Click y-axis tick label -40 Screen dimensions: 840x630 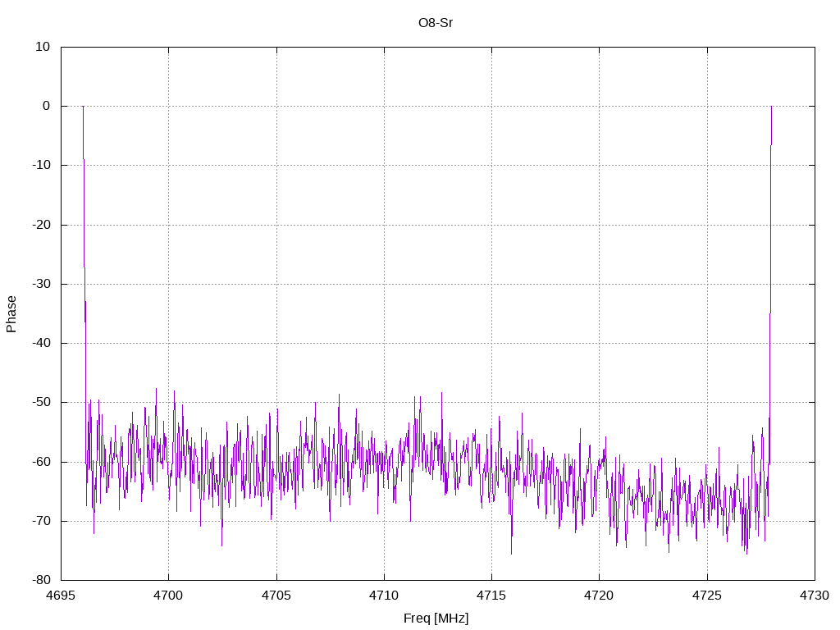click(x=41, y=343)
